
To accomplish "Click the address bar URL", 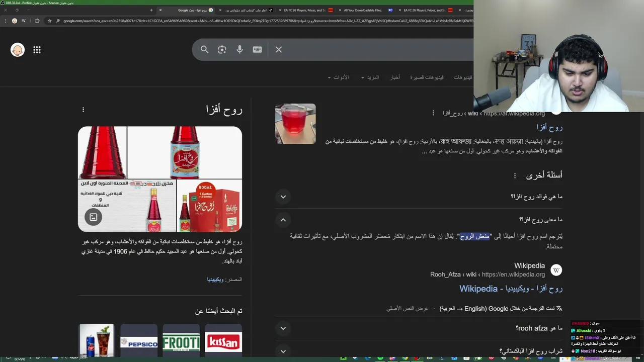I will click(268, 21).
